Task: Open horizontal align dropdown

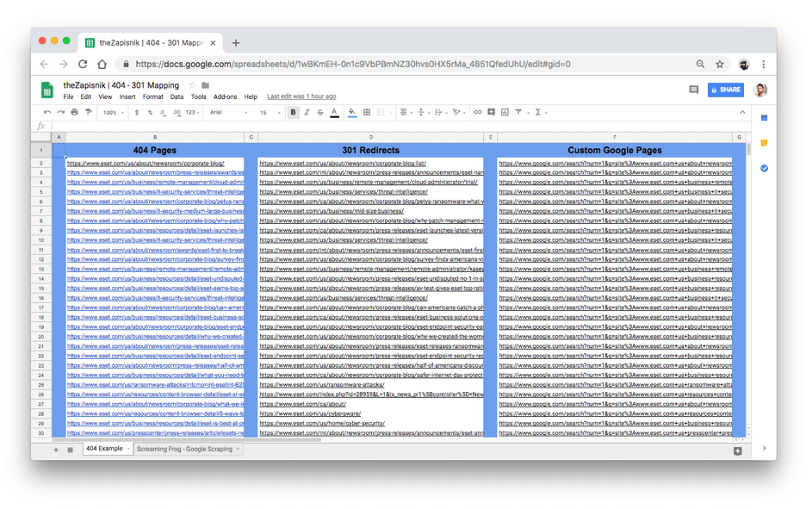Action: (x=406, y=112)
